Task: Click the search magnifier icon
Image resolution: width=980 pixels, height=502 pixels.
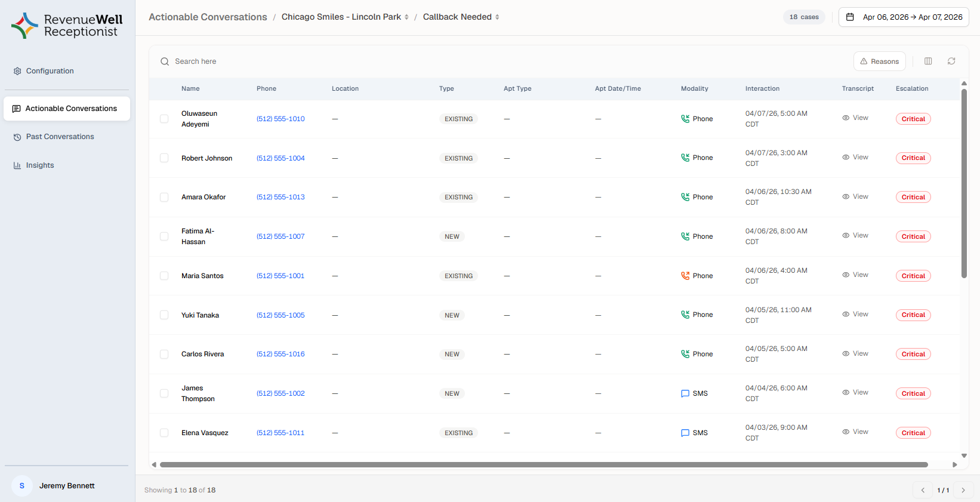Action: click(x=165, y=61)
